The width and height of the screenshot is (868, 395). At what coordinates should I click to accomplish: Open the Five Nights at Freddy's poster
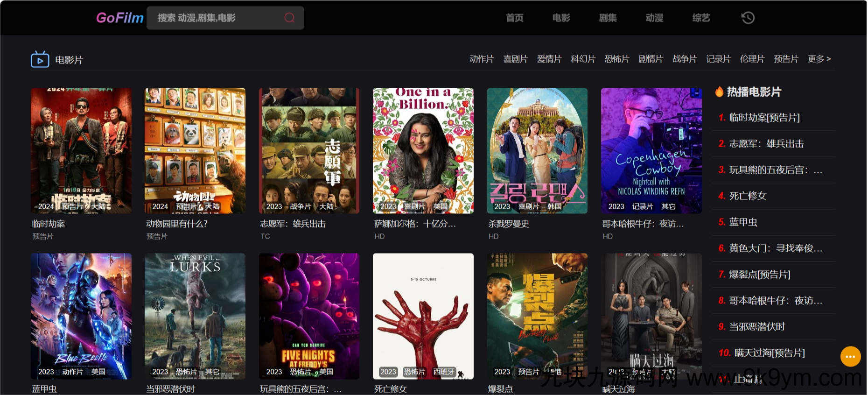pos(309,316)
